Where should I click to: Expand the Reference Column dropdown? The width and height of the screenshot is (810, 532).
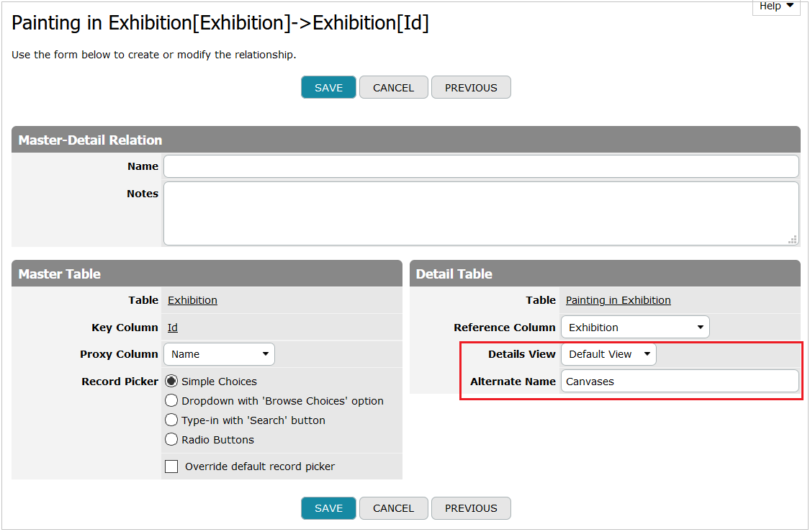[635, 327]
